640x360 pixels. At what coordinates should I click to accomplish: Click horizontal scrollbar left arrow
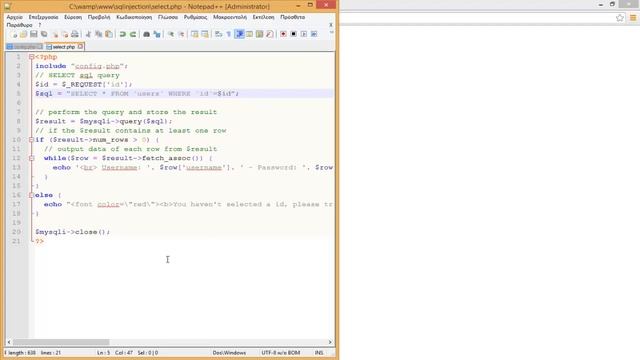click(9, 342)
